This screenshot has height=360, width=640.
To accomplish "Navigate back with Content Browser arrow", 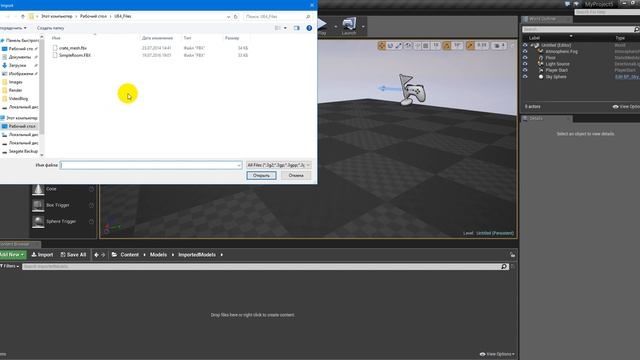I will [96, 255].
